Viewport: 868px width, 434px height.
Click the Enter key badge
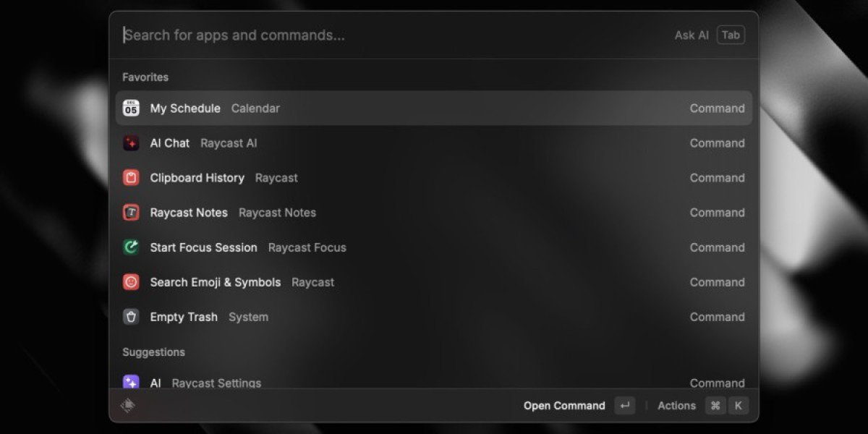pos(625,406)
